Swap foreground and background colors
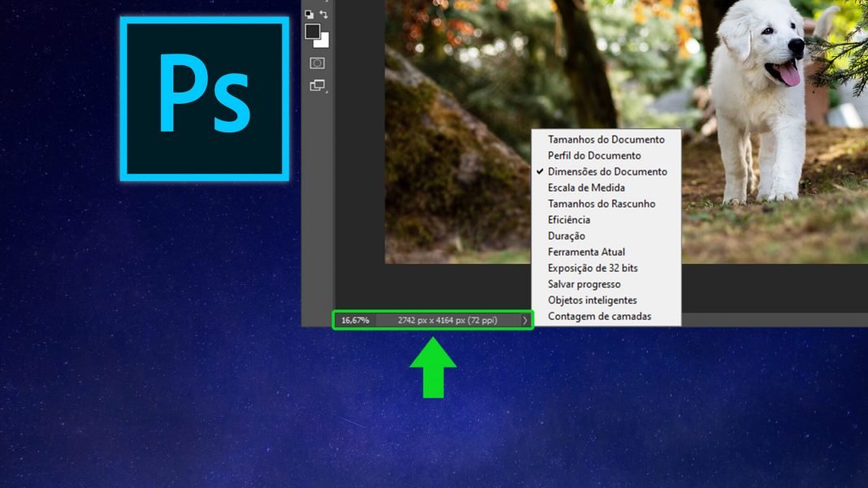This screenshot has width=868, height=488. pos(324,15)
